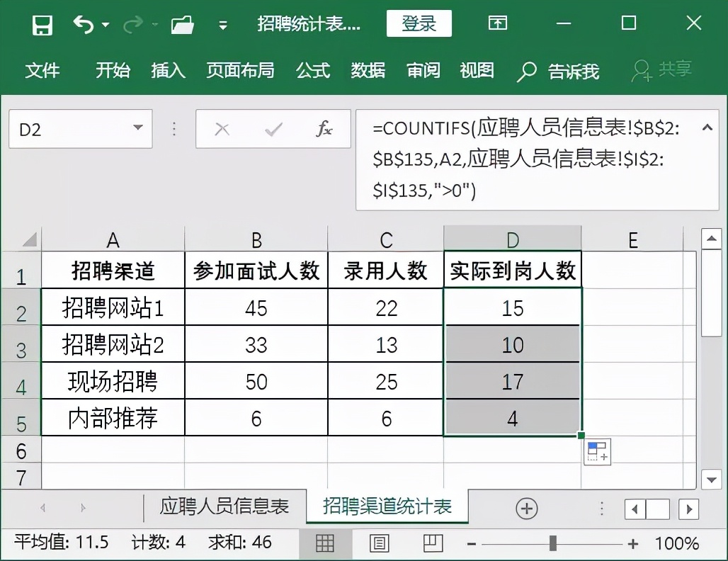Click the 登录 sign-in button
This screenshot has height=561, width=728.
(419, 23)
